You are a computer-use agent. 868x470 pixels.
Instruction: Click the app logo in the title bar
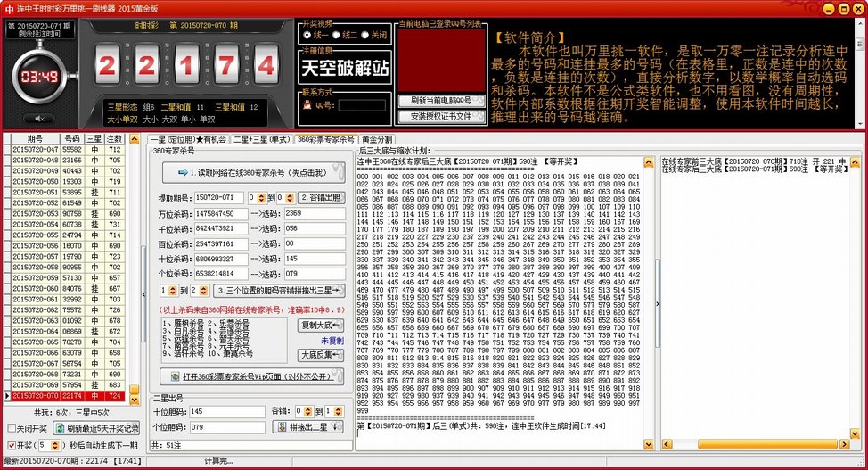pos(9,8)
